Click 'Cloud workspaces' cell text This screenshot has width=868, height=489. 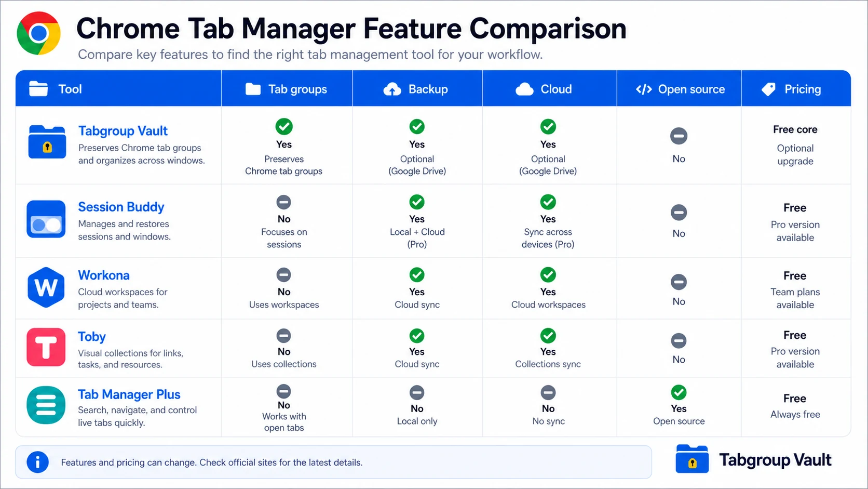coord(548,305)
